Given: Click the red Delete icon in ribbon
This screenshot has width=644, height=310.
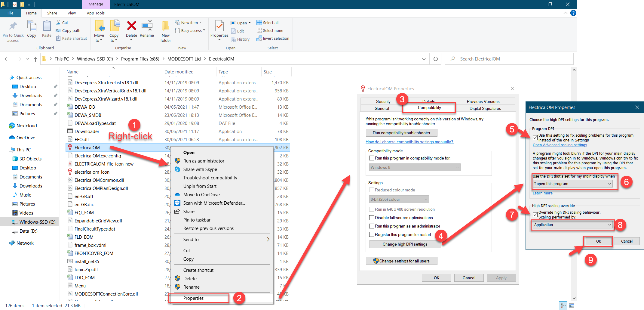Looking at the screenshot, I should pyautogui.click(x=132, y=26).
